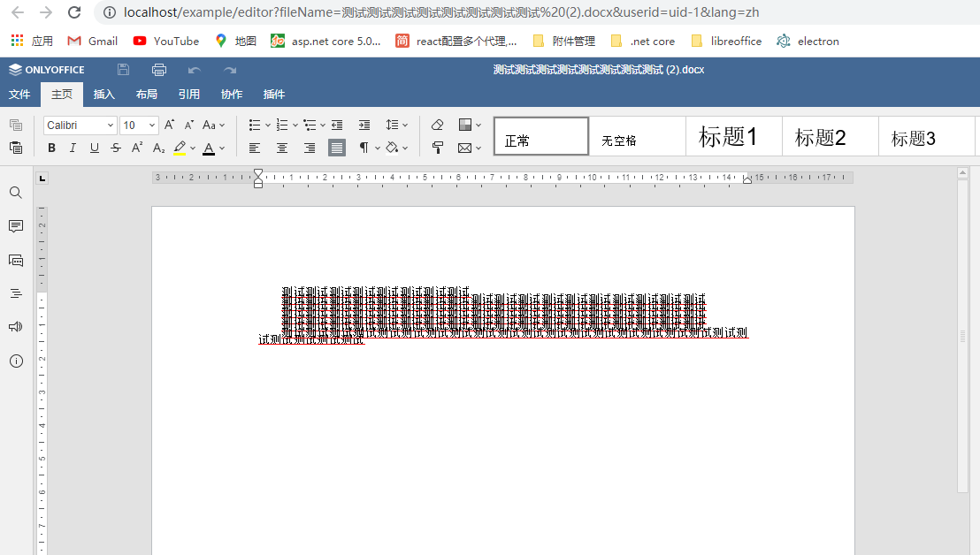The image size is (980, 555).
Task: Align the text to the left
Action: pyautogui.click(x=255, y=148)
